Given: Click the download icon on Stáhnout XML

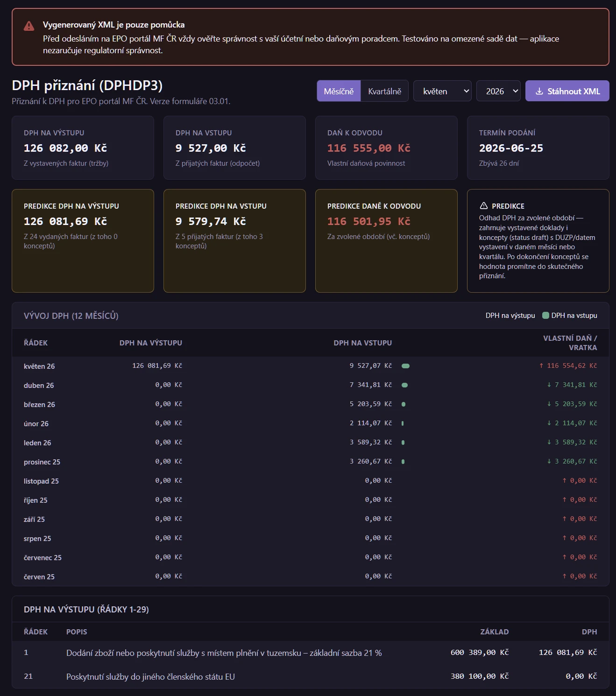Looking at the screenshot, I should [x=539, y=91].
